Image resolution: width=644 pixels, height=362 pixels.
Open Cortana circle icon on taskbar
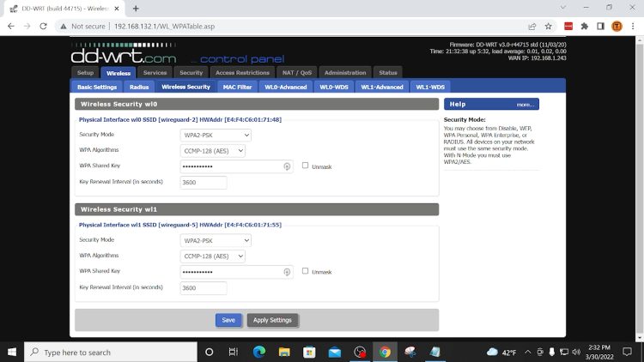[209, 353]
